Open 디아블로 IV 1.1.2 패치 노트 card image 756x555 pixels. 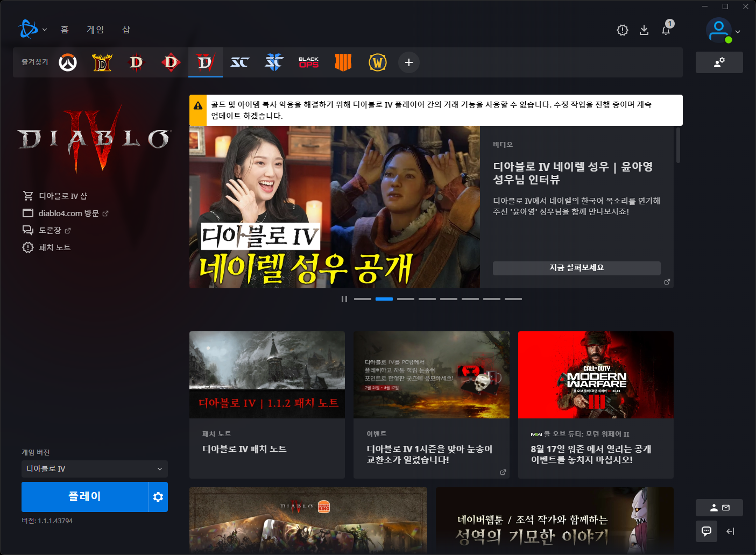click(267, 375)
